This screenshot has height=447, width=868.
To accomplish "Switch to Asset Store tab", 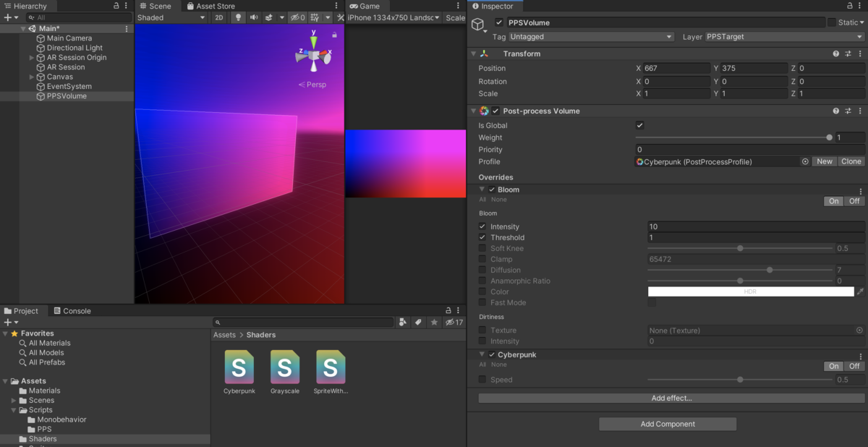I will [210, 6].
